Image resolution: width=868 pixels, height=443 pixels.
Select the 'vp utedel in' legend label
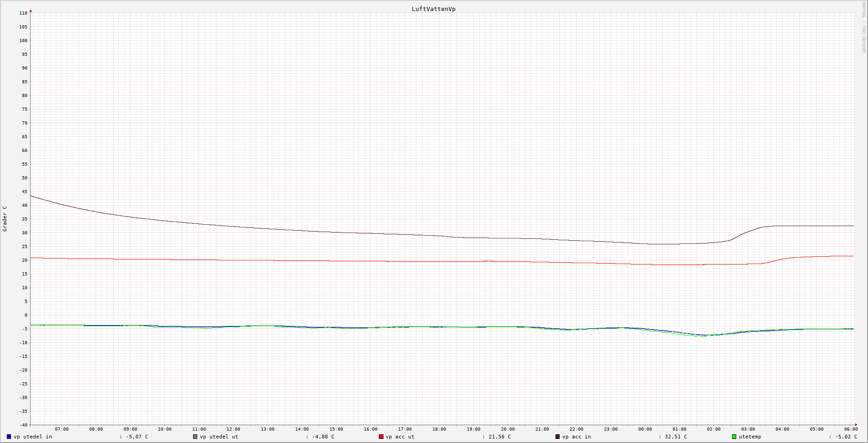[33, 437]
